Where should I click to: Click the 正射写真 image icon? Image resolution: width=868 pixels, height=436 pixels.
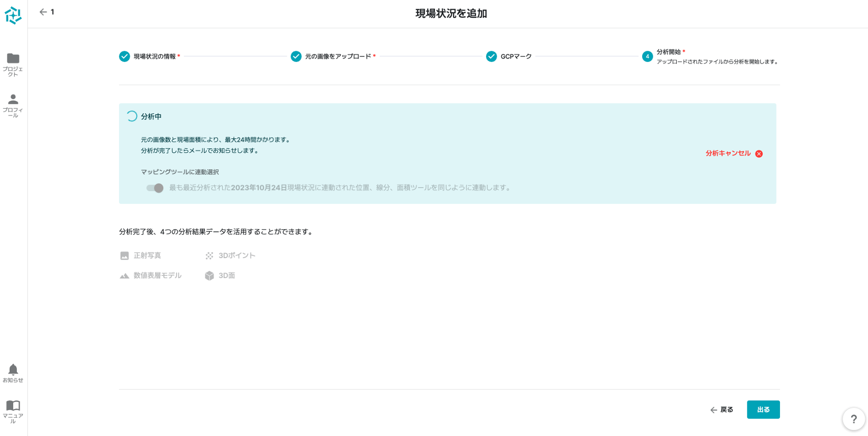click(x=125, y=256)
